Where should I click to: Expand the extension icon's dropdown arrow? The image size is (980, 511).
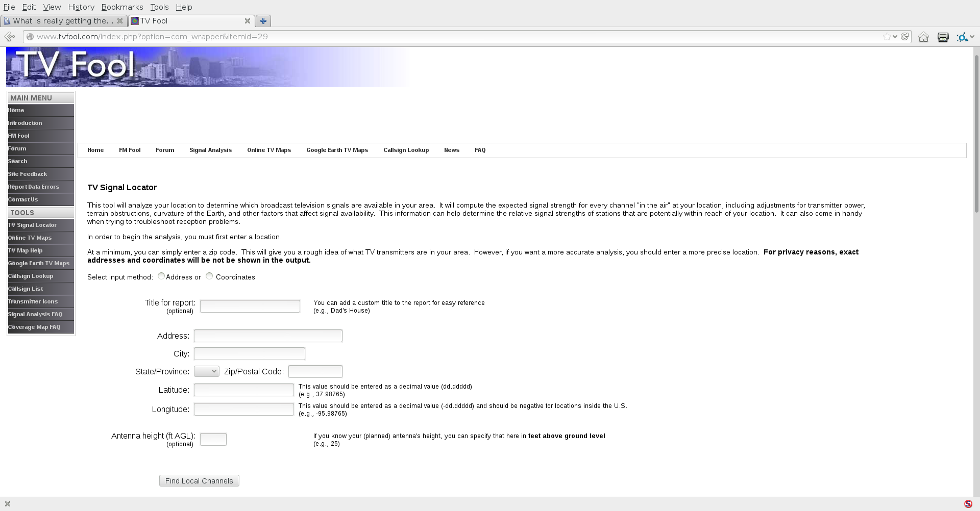coord(972,37)
